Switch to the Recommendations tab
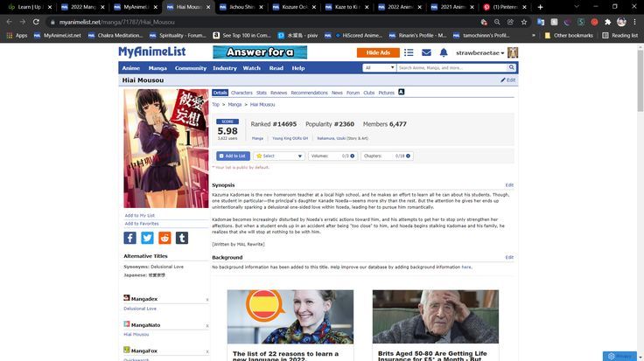This screenshot has height=361, width=644. [x=309, y=93]
